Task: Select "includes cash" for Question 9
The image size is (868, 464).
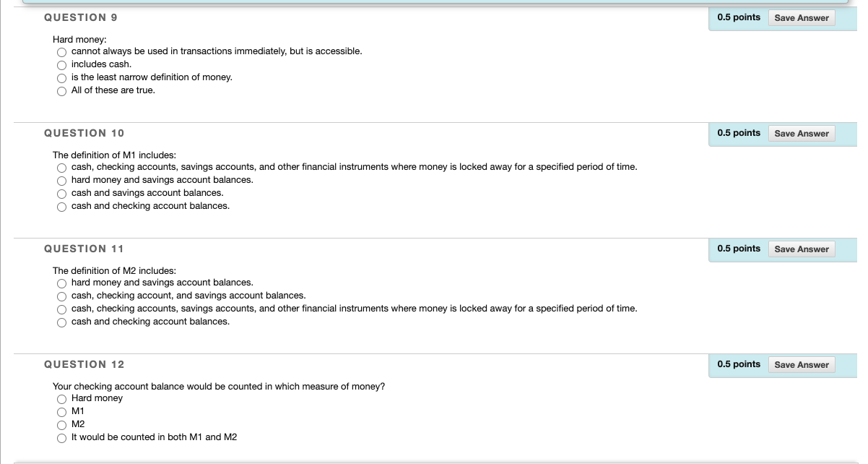Action: tap(61, 65)
